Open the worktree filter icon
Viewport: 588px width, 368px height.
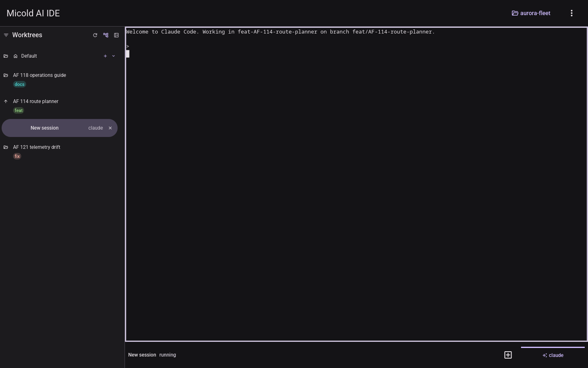[6, 35]
